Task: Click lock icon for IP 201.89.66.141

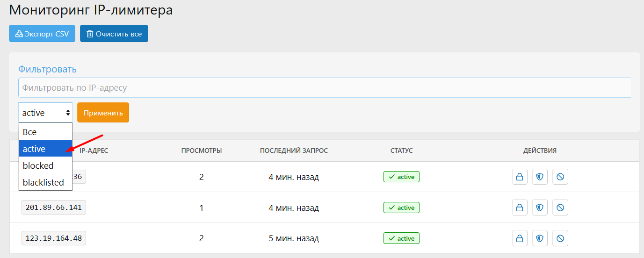Action: (520, 208)
